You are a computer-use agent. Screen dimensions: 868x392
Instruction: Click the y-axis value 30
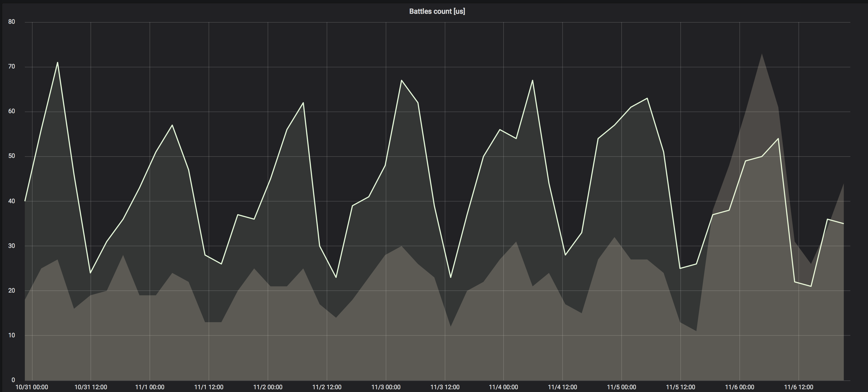(x=12, y=246)
